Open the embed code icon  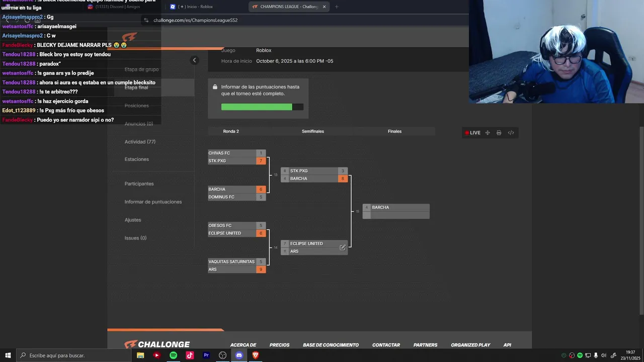(511, 133)
